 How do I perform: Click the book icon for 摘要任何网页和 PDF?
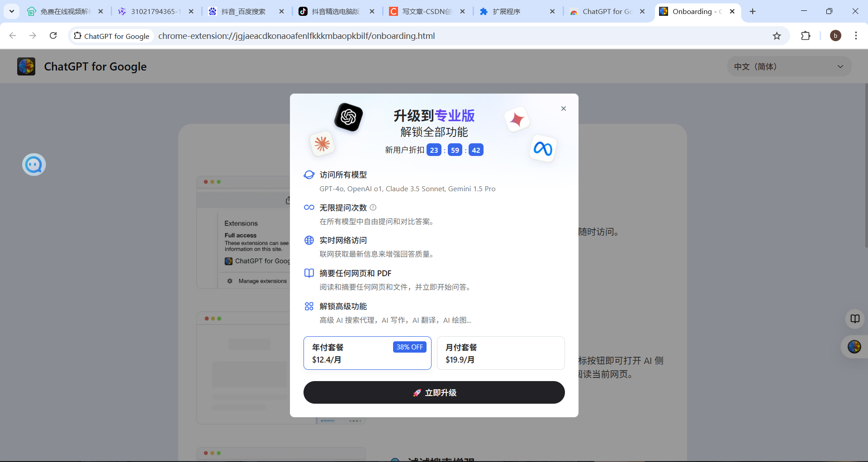[309, 273]
